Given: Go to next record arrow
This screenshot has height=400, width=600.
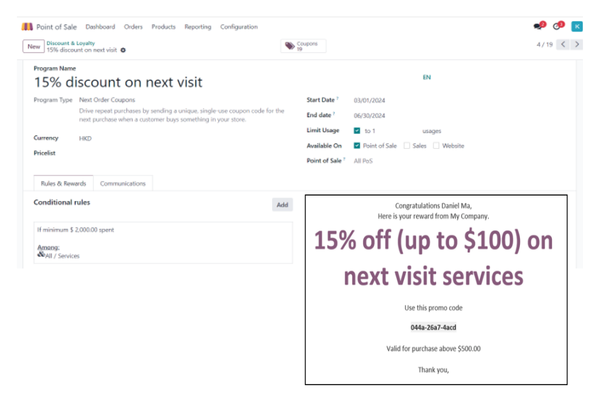Looking at the screenshot, I should [578, 45].
